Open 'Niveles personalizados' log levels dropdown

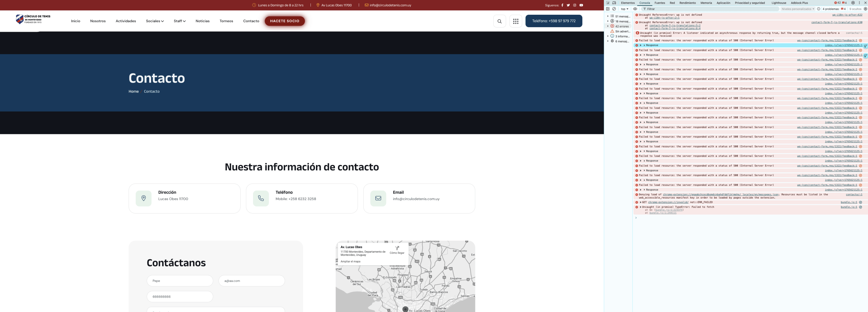(x=798, y=9)
